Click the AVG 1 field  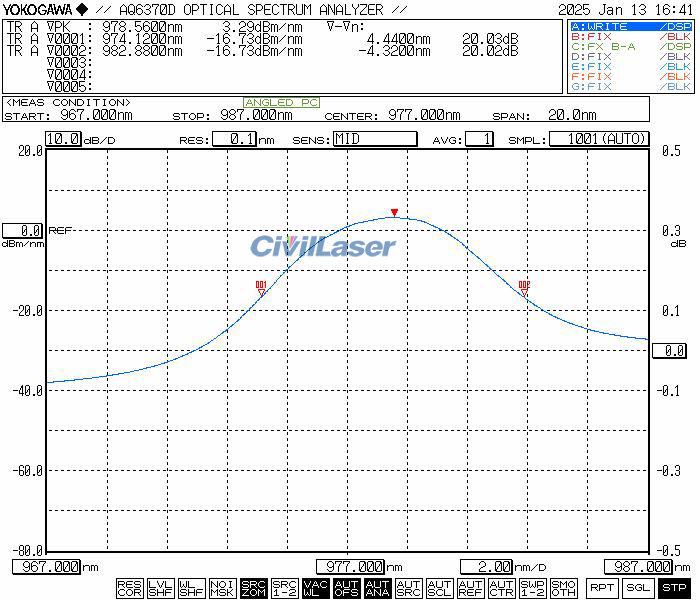(x=479, y=139)
